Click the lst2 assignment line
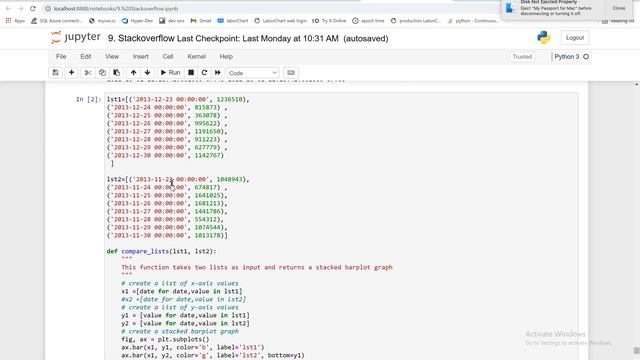Image resolution: width=640 pixels, height=360 pixels. [x=178, y=179]
